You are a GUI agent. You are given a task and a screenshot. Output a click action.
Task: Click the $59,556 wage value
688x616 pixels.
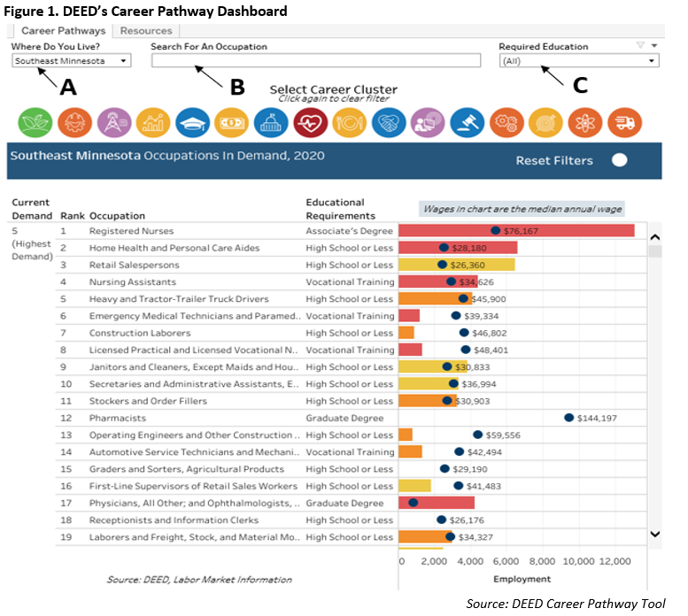[503, 435]
